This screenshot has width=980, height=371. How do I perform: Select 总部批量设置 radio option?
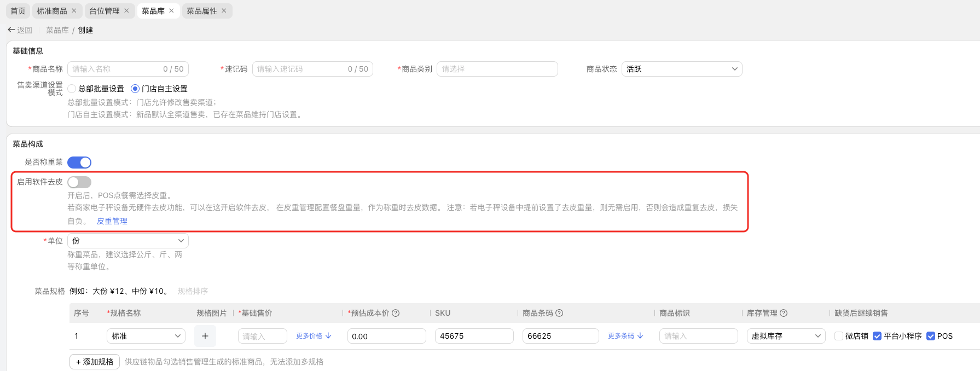[x=72, y=89]
